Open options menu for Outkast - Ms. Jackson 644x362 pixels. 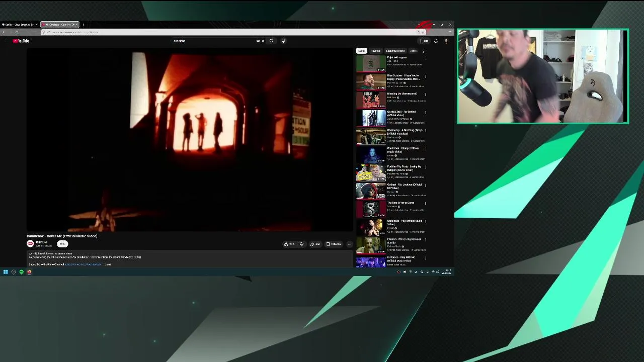[426, 185]
